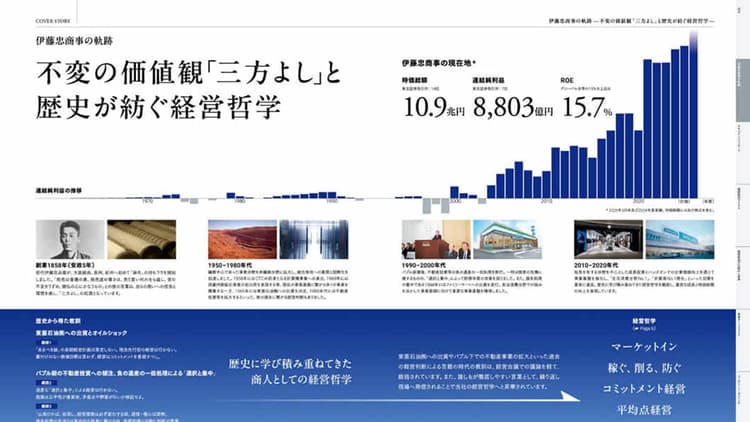Click the 伊藤忠商事の軌跡 section title
Screen dimensions: 750x422
click(74, 41)
